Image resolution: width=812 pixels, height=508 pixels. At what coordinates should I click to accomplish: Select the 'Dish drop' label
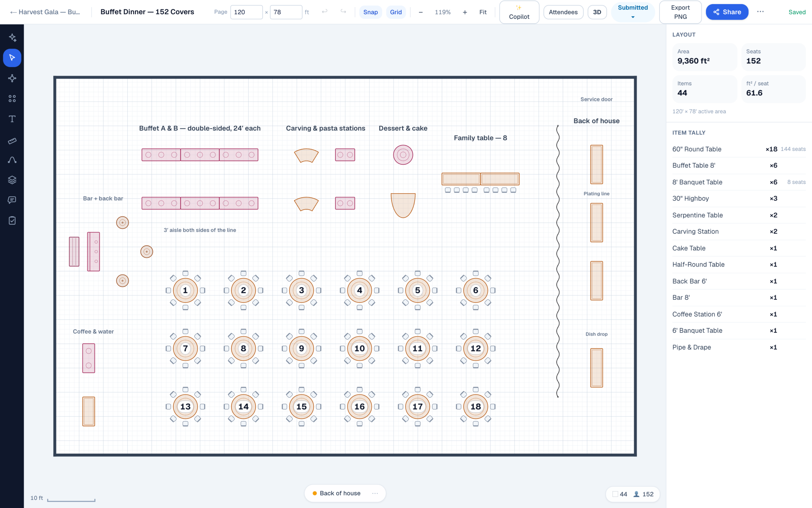click(x=596, y=334)
